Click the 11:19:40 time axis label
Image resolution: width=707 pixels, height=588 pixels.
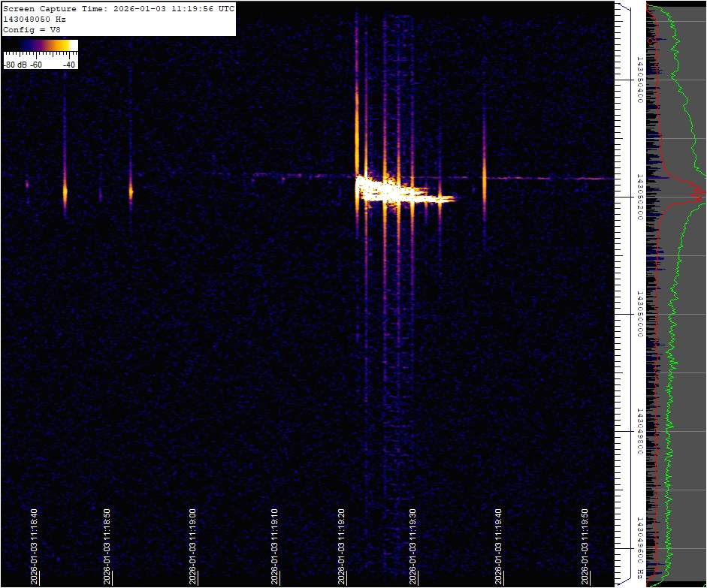[x=499, y=544]
